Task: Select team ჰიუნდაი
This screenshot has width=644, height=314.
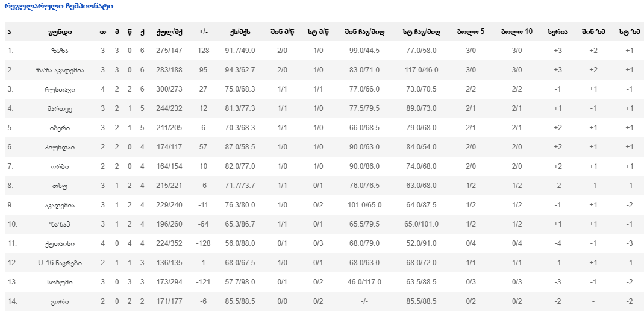Action: click(60, 147)
